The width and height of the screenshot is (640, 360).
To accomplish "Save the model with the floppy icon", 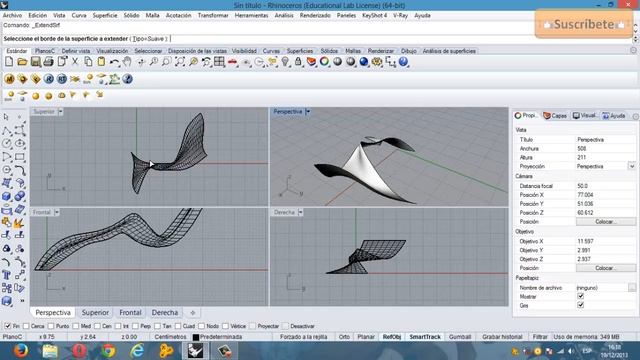I will click(36, 62).
